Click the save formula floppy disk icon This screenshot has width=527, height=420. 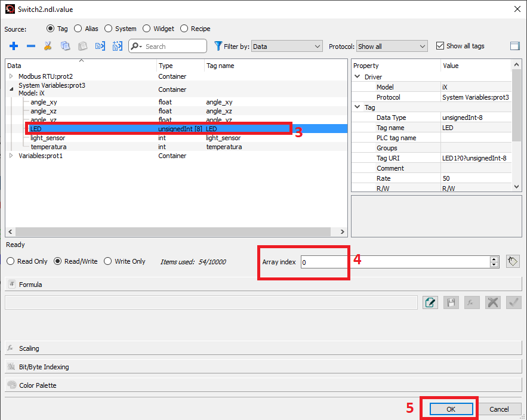451,302
